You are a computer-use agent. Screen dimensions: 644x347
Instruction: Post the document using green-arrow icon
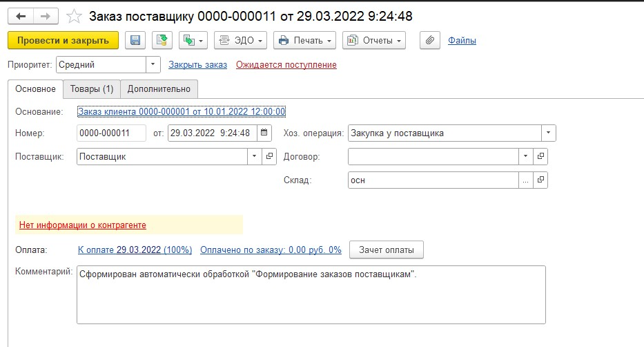point(162,40)
